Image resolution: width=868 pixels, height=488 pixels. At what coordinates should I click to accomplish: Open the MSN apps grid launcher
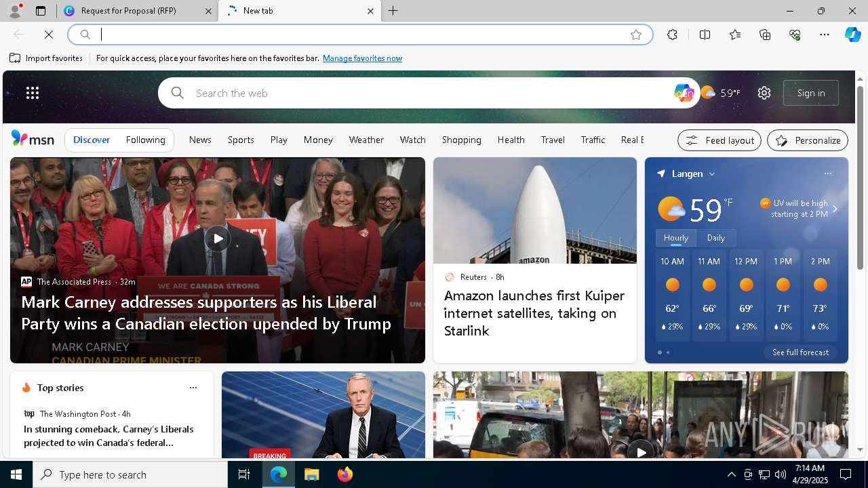point(33,93)
